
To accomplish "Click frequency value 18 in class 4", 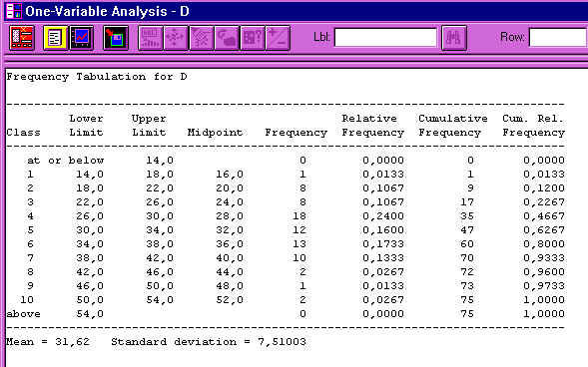I will point(299,216).
